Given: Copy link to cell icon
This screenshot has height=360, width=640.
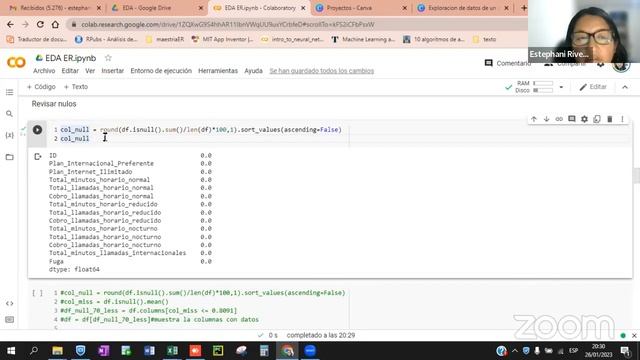Looking at the screenshot, I should pyautogui.click(x=559, y=119).
